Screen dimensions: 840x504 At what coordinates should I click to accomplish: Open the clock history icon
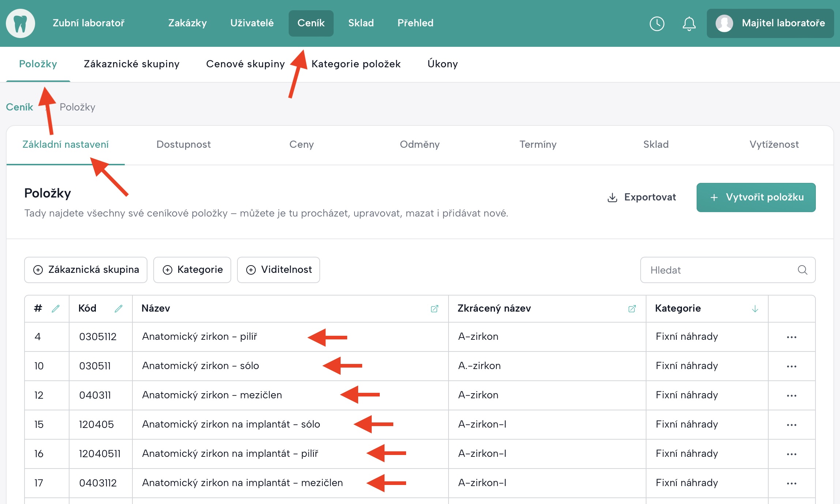coord(657,23)
